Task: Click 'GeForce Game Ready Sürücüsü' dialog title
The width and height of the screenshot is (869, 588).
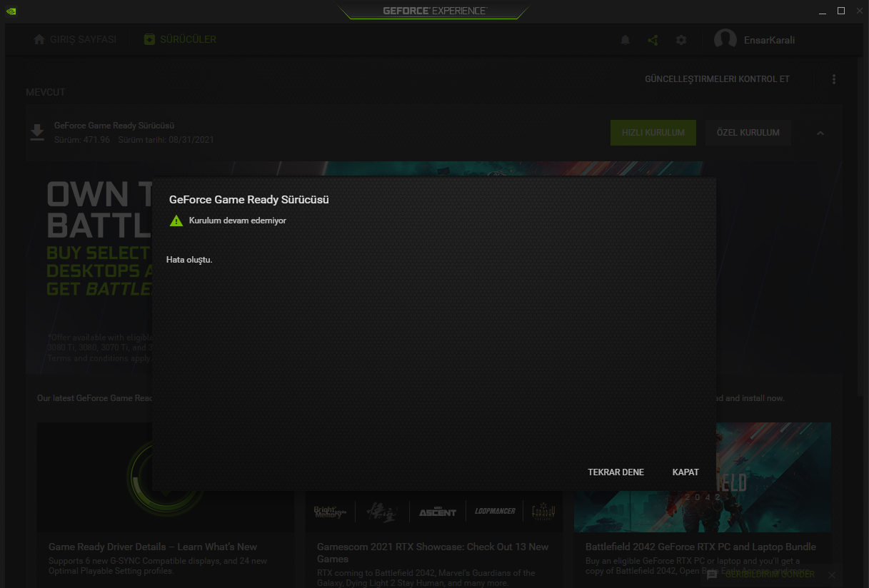Action: click(248, 200)
